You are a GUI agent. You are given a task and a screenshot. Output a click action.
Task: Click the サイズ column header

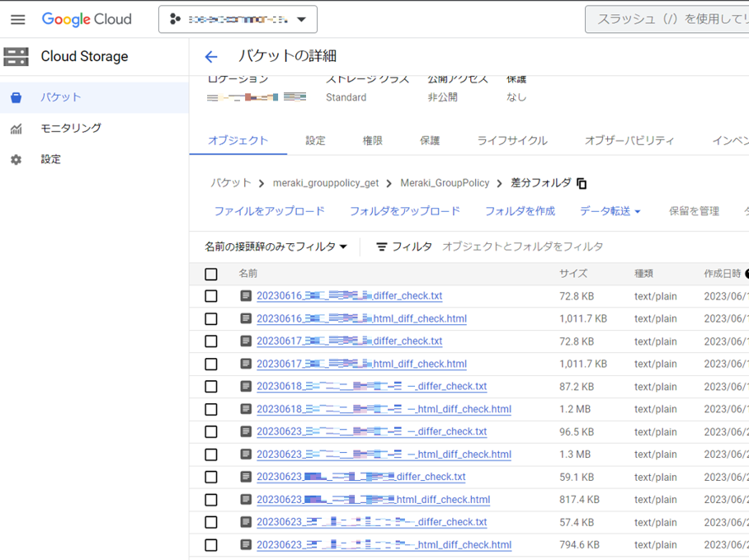point(573,274)
